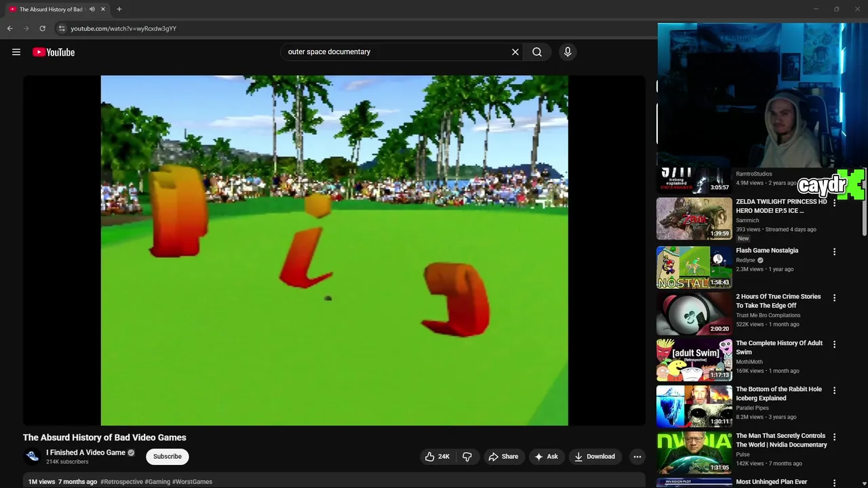Run search with the magnifying glass button
This screenshot has height=488, width=868.
(537, 52)
